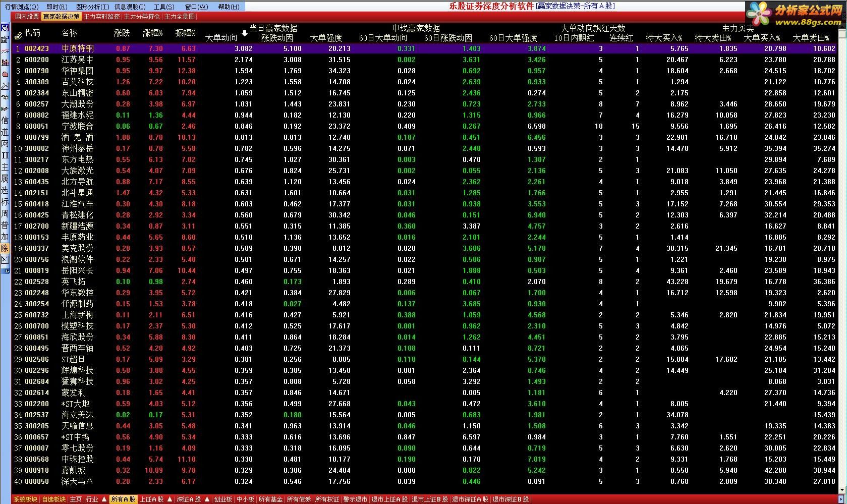Expand the small arrow at sidebar bottom
Image resolution: width=847 pixels, height=504 pixels.
coord(7,271)
